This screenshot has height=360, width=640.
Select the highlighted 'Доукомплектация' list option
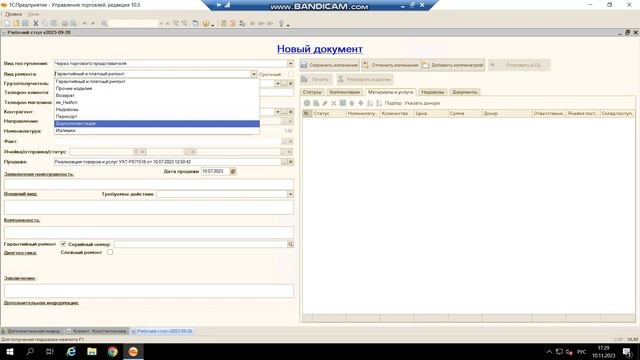157,124
